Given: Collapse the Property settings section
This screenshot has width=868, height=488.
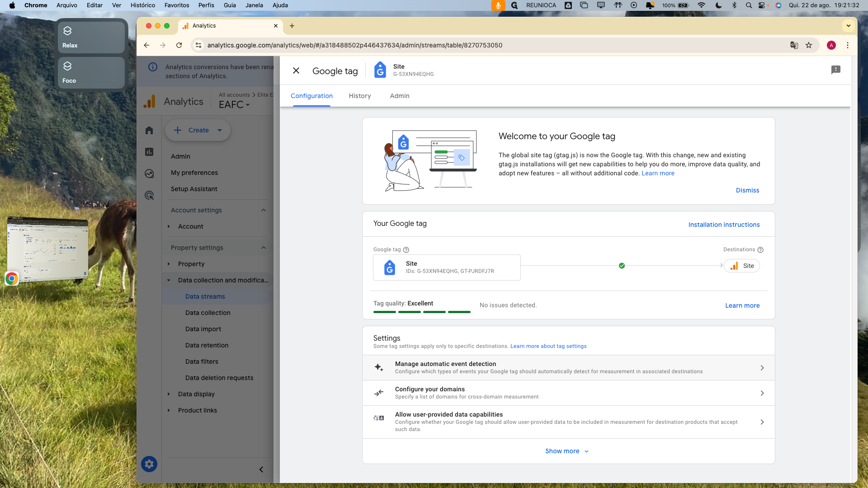Looking at the screenshot, I should click(x=264, y=248).
